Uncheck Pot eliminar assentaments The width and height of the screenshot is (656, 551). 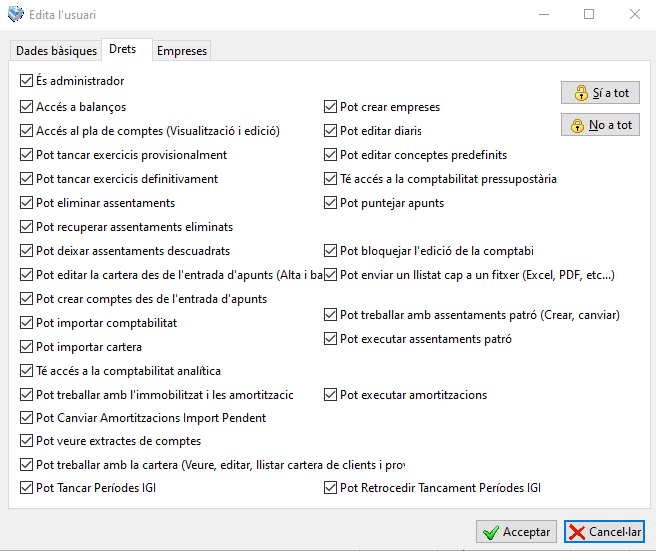26,202
